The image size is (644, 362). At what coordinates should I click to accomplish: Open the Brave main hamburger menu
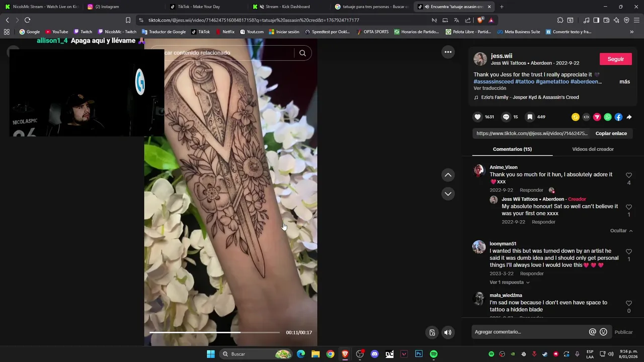[636, 20]
